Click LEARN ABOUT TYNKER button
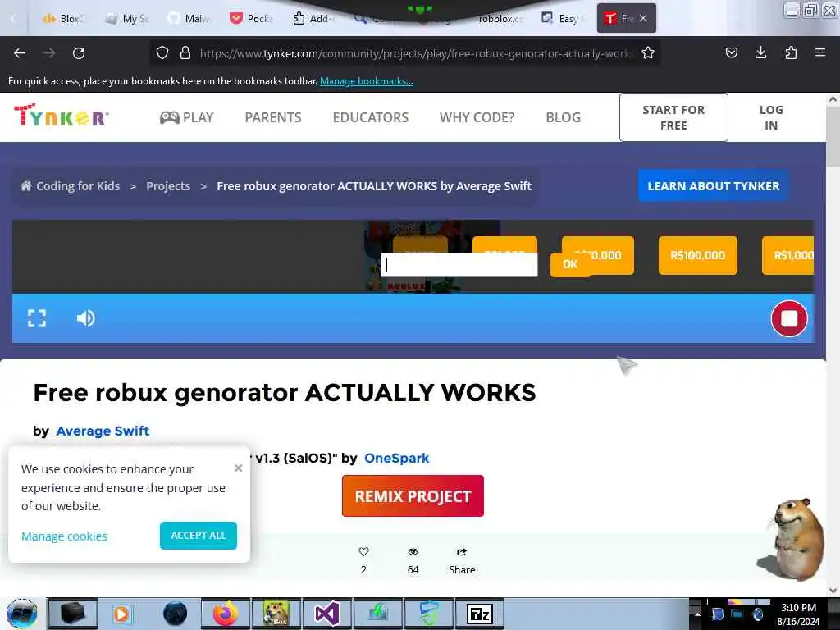Image resolution: width=840 pixels, height=630 pixels. click(x=713, y=186)
